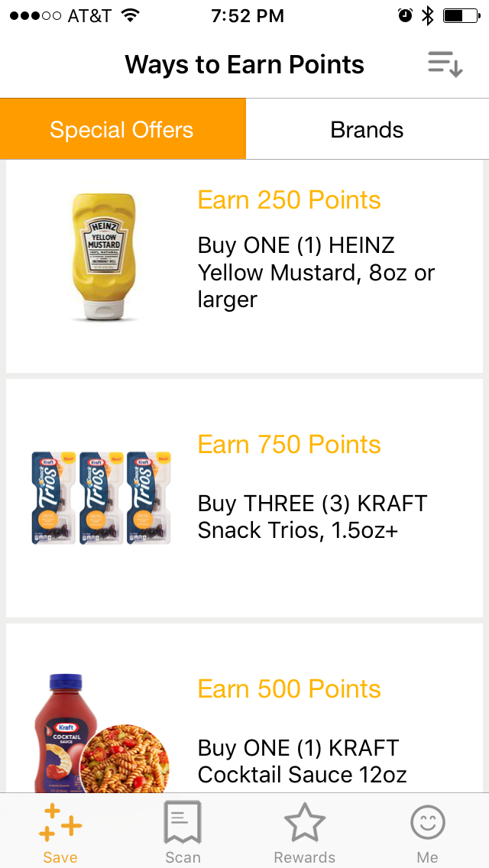Open the Earn 750 Points offer
Viewport: 489px width, 868px height.
point(289,445)
